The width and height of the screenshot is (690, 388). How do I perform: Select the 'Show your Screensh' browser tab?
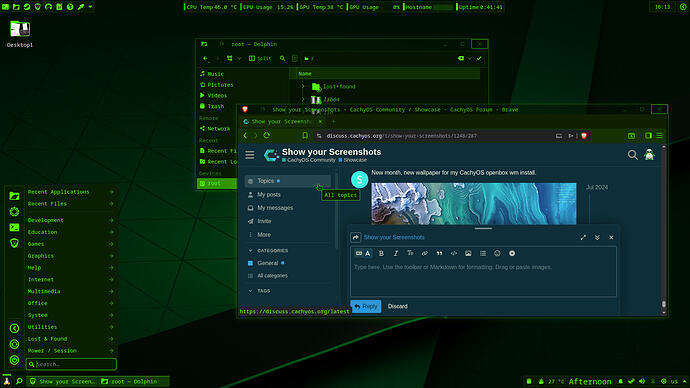[x=283, y=122]
